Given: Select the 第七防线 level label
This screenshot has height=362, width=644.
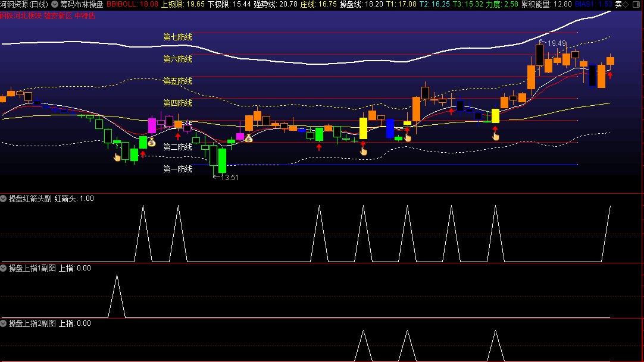Looking at the screenshot, I should [177, 37].
